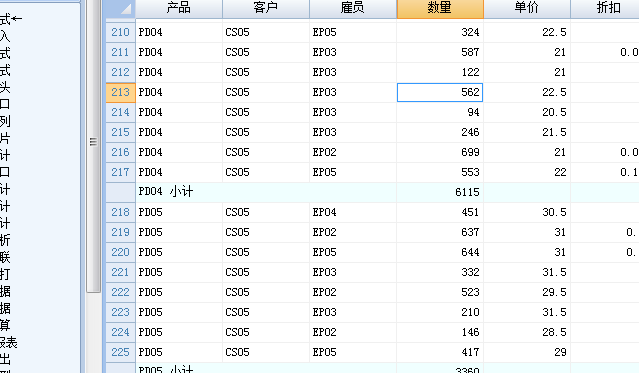Select row header 214
The width and height of the screenshot is (639, 373).
(121, 112)
